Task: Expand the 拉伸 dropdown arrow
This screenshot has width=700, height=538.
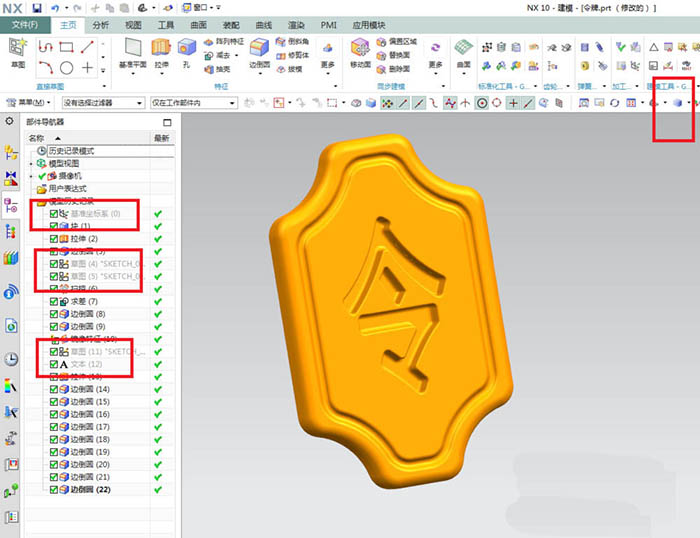Action: 162,73
